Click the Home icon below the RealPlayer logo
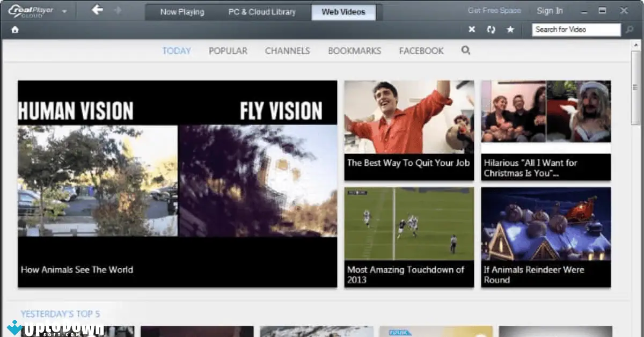This screenshot has width=644, height=337. click(14, 30)
